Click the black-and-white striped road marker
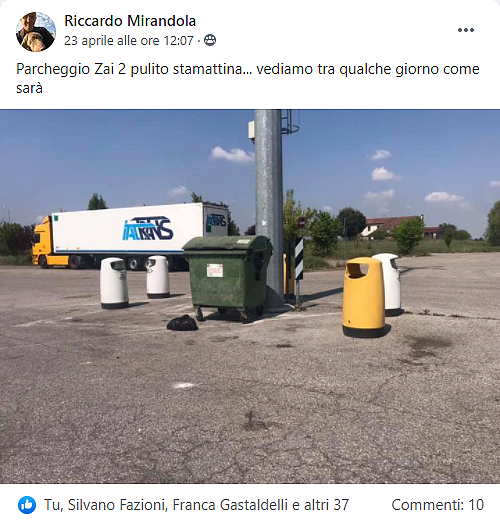The height and width of the screenshot is (522, 500). click(299, 258)
